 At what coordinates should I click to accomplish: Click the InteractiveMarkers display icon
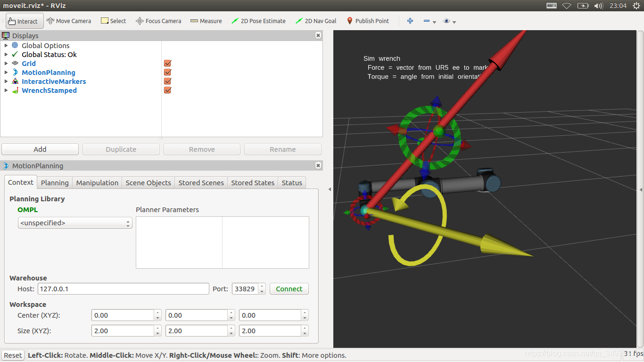coord(15,81)
